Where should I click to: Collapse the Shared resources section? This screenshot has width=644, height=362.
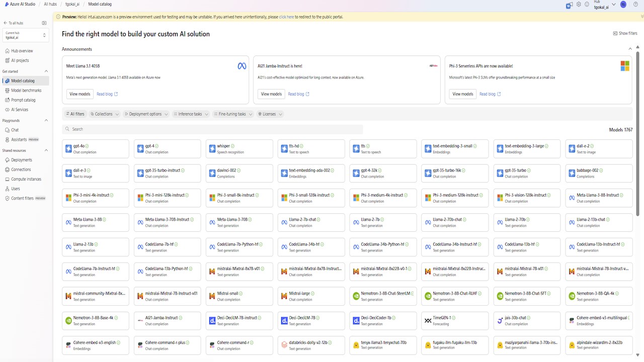(46, 150)
